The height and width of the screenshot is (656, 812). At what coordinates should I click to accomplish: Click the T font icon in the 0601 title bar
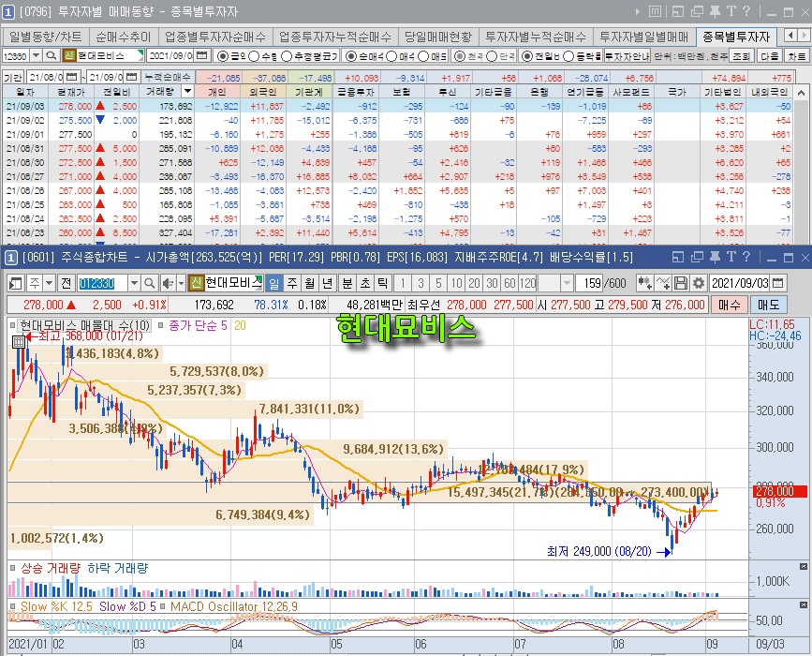coord(731,257)
